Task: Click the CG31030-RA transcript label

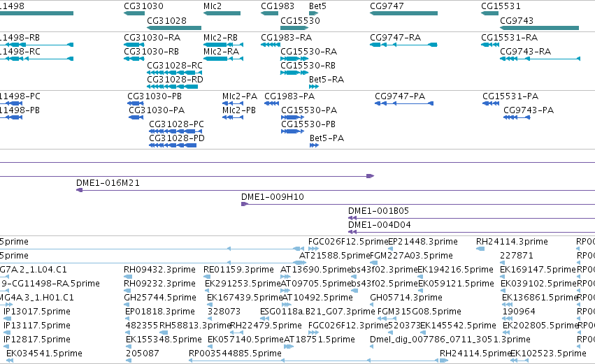Action: tap(152, 38)
